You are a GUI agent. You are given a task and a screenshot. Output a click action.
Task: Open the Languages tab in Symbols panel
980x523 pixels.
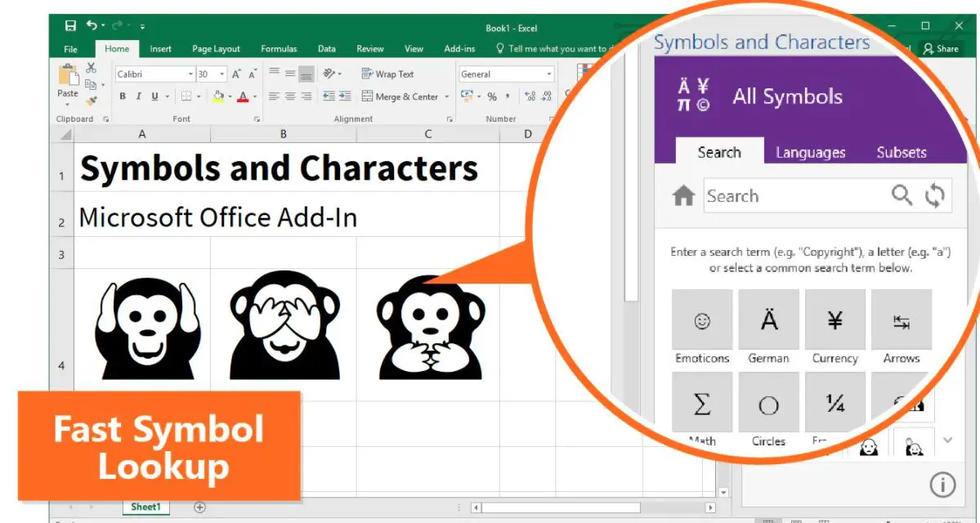click(x=810, y=153)
